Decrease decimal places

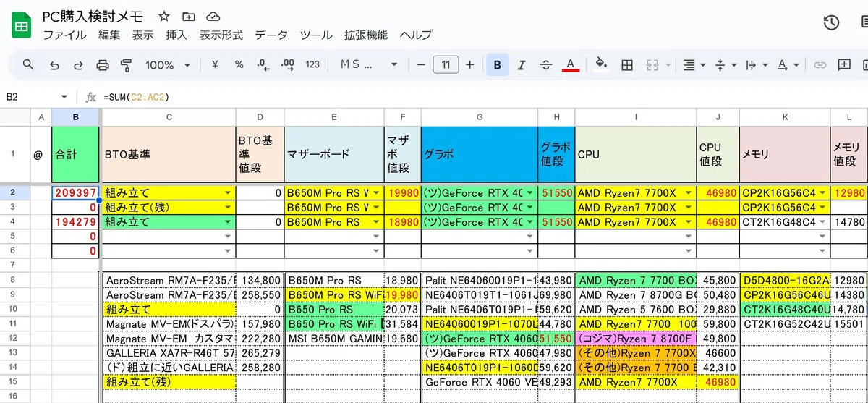click(x=263, y=65)
